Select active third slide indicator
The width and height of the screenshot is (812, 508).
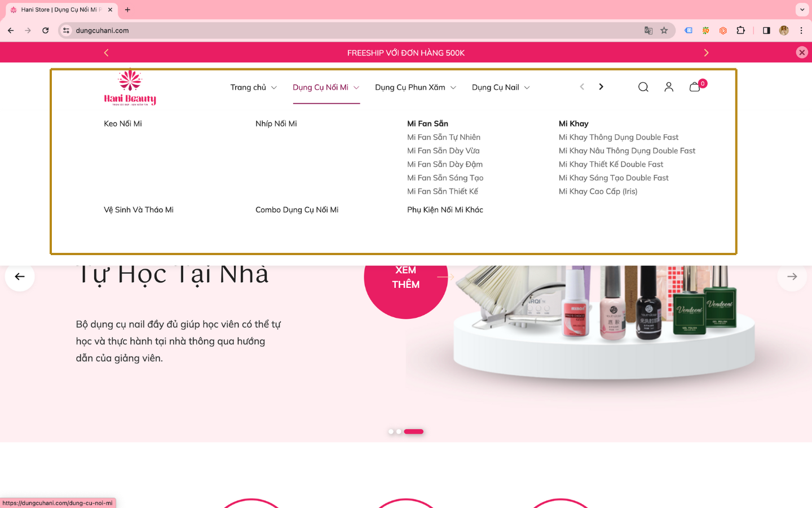point(414,432)
